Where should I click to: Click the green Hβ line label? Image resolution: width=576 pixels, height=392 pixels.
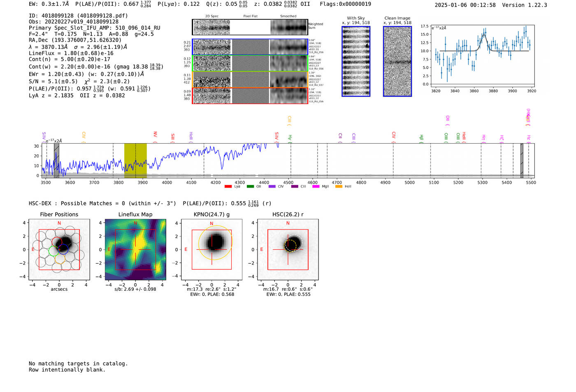click(x=421, y=139)
